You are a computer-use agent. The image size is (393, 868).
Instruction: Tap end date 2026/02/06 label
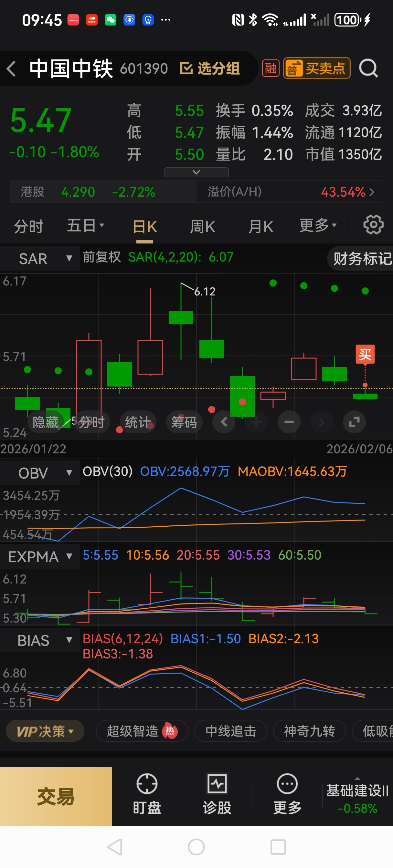[x=360, y=449]
